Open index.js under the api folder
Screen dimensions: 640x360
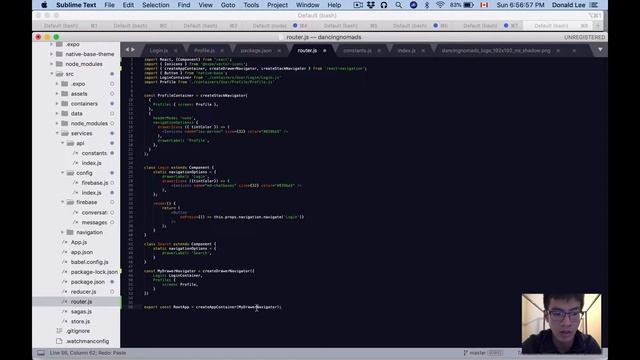pyautogui.click(x=91, y=163)
